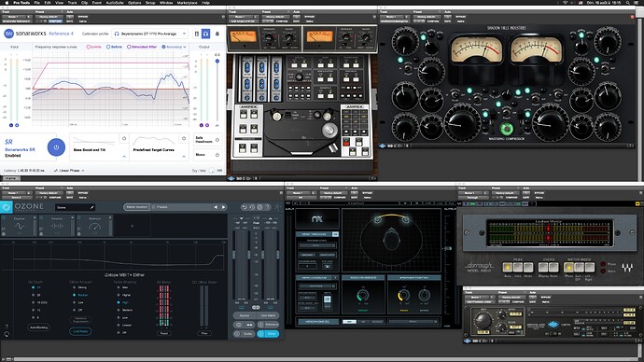
Task: Select Low dither amount in Ozone
Action: coord(78,302)
